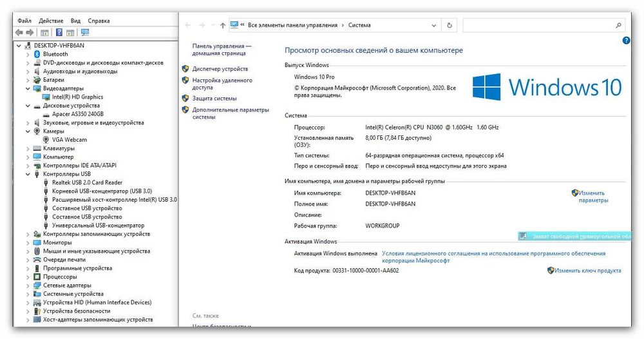Click inside the Control Panel search field
The image size is (644, 339).
coord(542,26)
